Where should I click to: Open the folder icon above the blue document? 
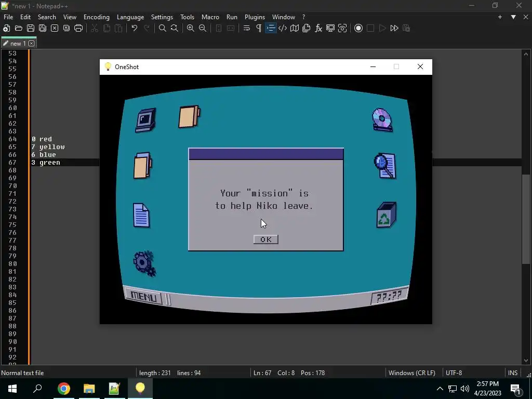point(142,165)
